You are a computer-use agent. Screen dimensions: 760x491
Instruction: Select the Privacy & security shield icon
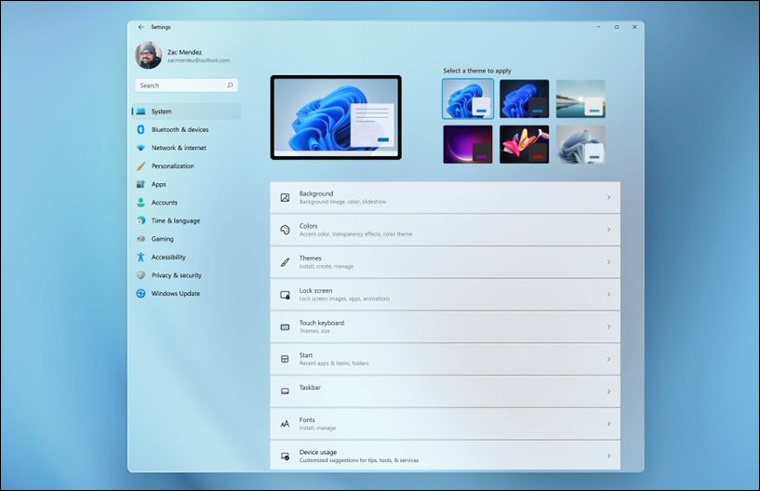pyautogui.click(x=141, y=275)
